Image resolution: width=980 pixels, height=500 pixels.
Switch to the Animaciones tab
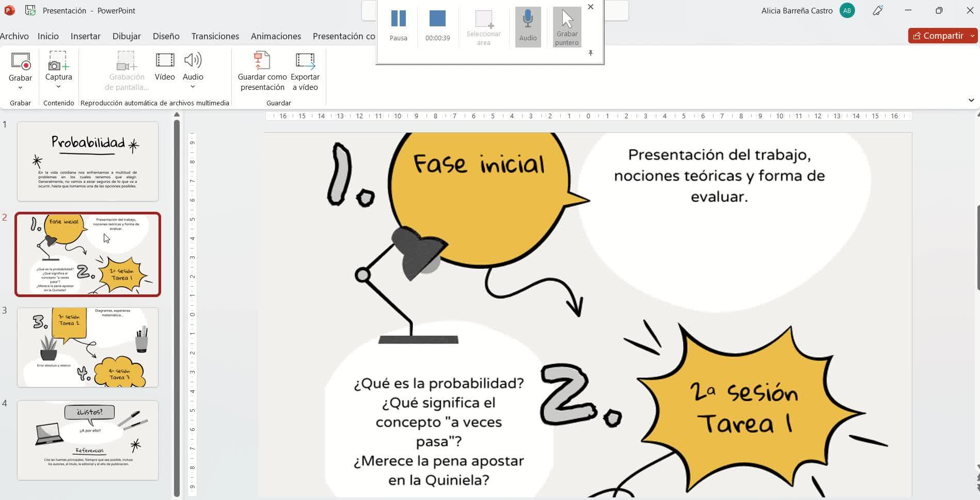coord(276,36)
